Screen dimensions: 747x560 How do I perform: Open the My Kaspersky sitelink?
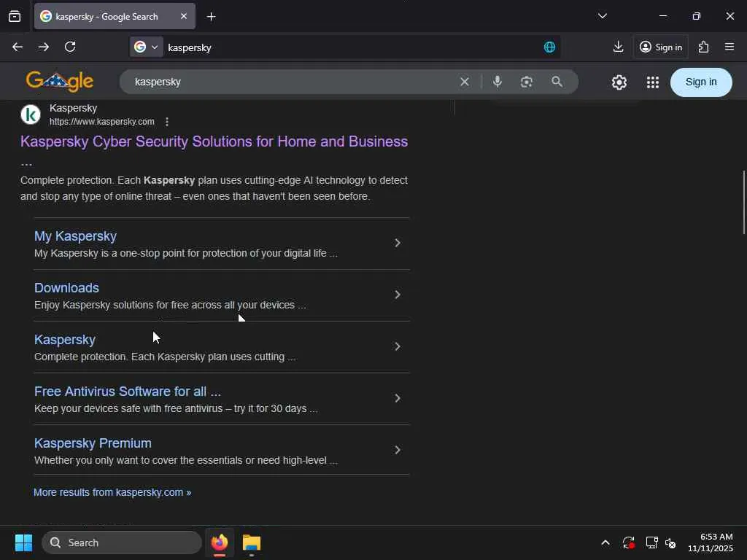click(x=75, y=236)
